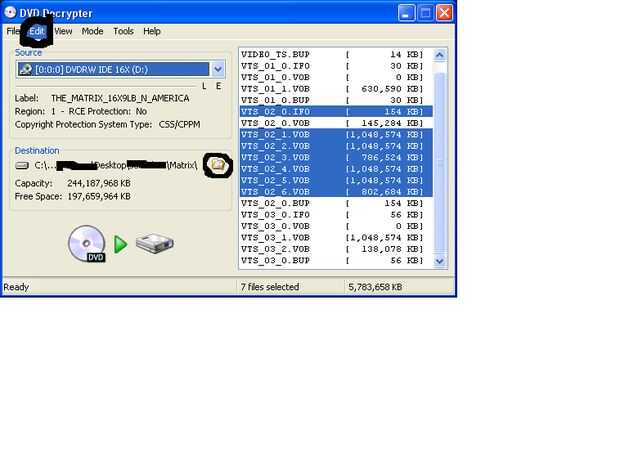Select the VTS_03_0.IFO file row
620x466 pixels.
(336, 215)
